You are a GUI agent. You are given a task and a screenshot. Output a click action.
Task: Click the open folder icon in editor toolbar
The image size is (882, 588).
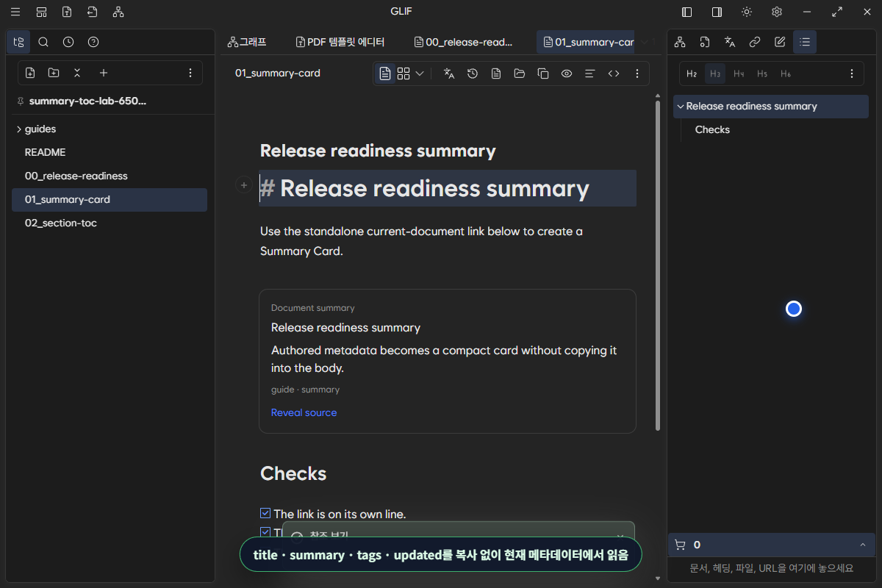(x=520, y=73)
